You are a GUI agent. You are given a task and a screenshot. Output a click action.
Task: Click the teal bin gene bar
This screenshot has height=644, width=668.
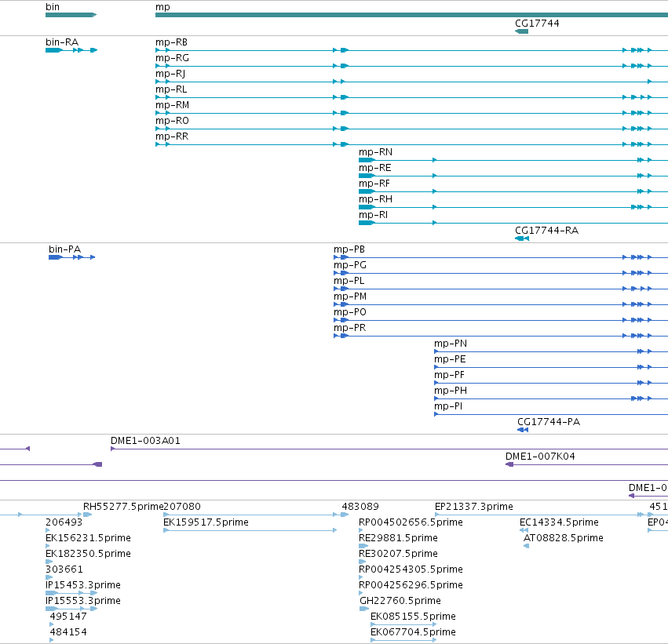(71, 15)
